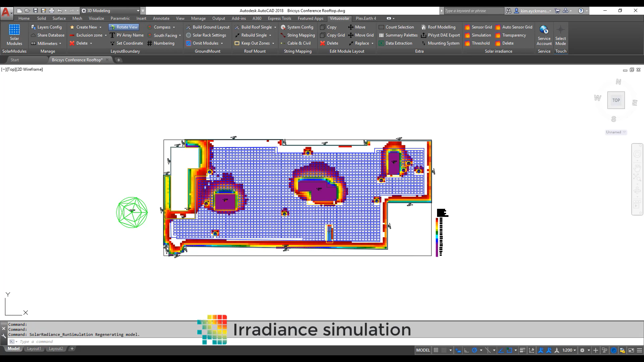Open the Service Account tool
Screen dimensions: 644x362
[x=544, y=35]
